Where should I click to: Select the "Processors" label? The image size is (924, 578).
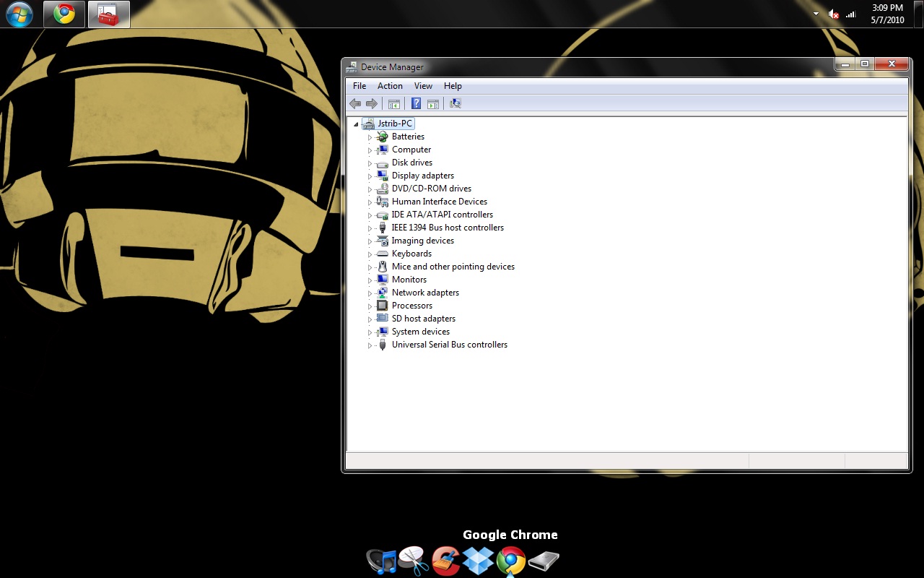coord(412,306)
